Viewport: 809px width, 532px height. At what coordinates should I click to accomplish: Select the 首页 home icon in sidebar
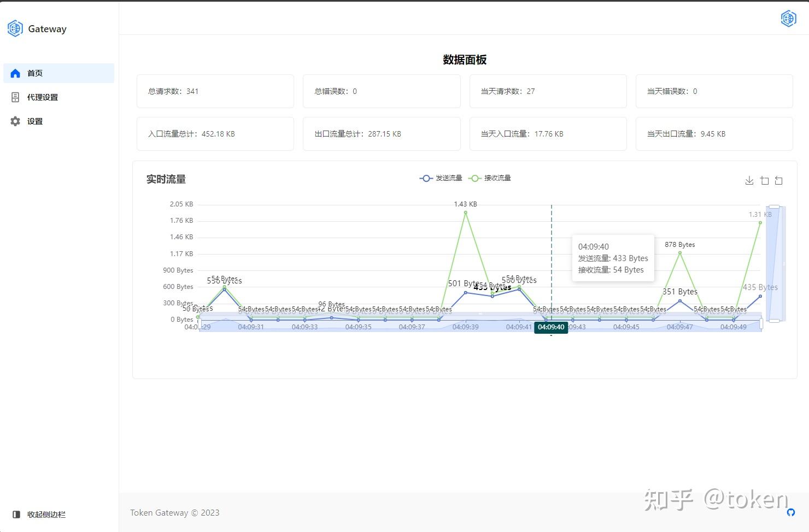[15, 73]
